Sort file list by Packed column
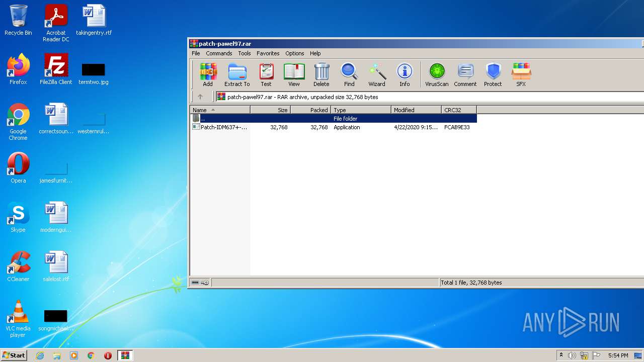644x362 pixels. (x=310, y=110)
